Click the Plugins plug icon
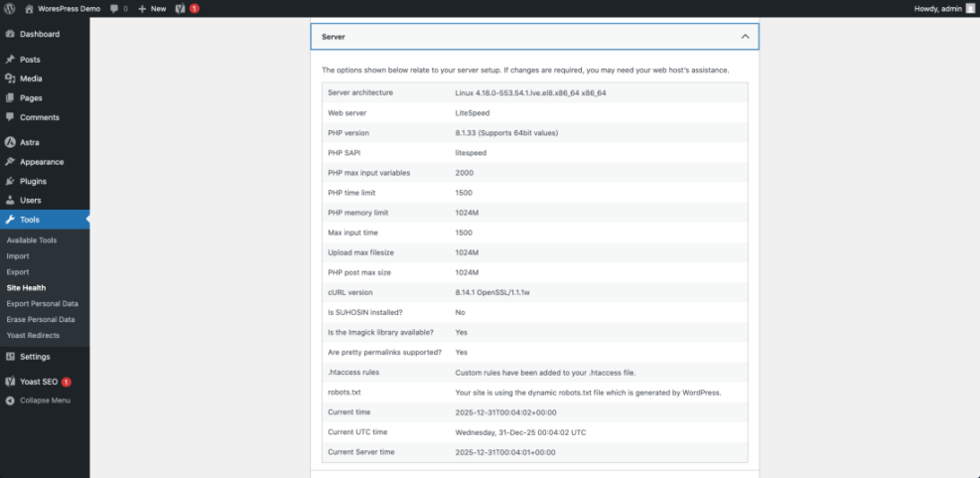This screenshot has height=478, width=980. 9,181
